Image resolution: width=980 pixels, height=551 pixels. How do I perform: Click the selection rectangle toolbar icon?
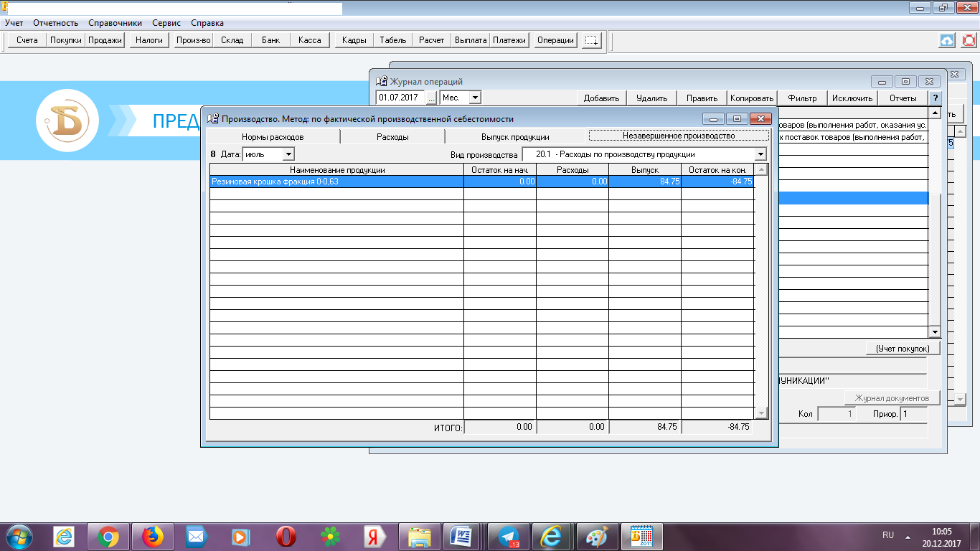pyautogui.click(x=592, y=40)
